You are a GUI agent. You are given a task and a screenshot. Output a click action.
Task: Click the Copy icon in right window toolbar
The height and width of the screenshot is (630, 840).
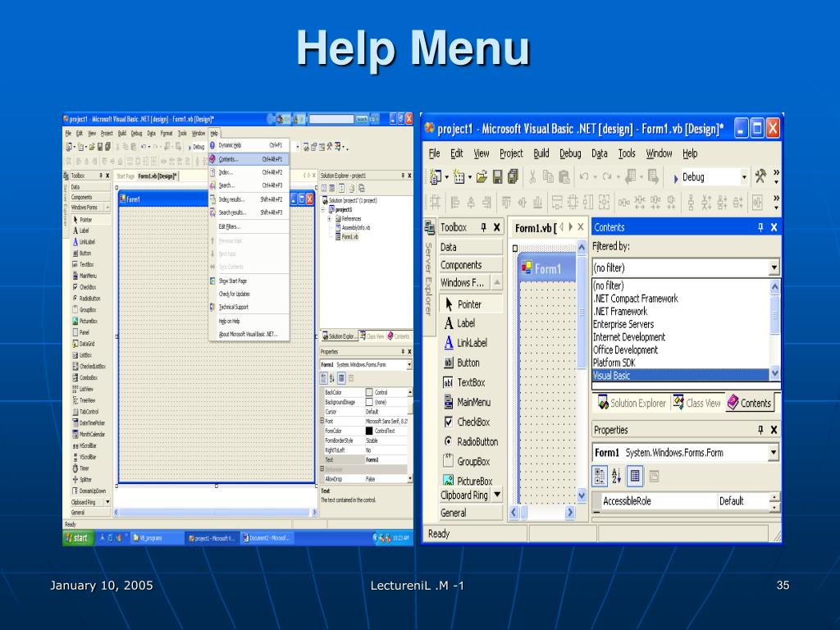point(548,176)
